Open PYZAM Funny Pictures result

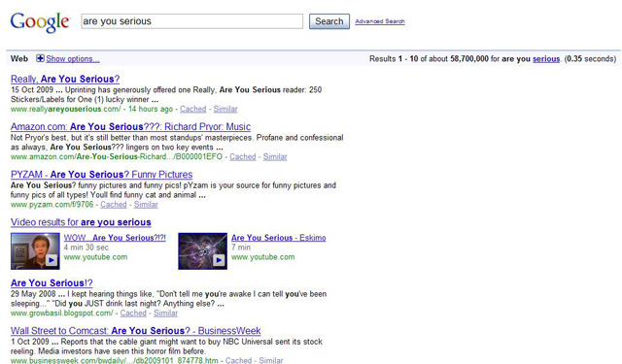pos(101,175)
